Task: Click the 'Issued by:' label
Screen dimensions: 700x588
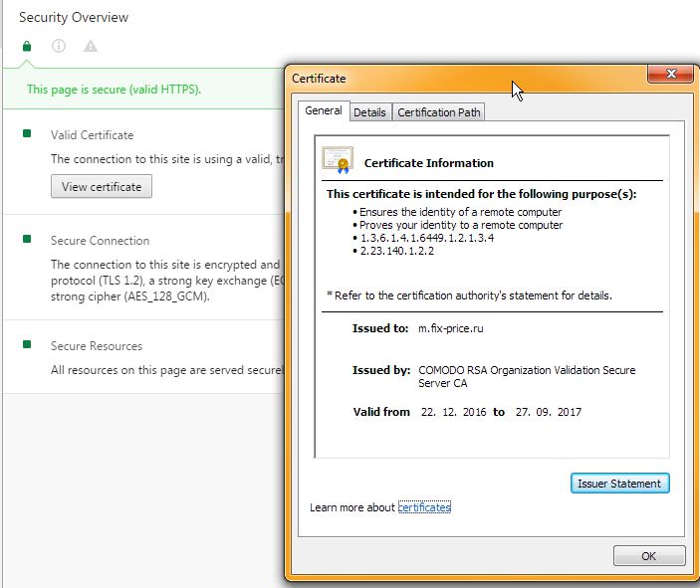Action: click(x=381, y=370)
